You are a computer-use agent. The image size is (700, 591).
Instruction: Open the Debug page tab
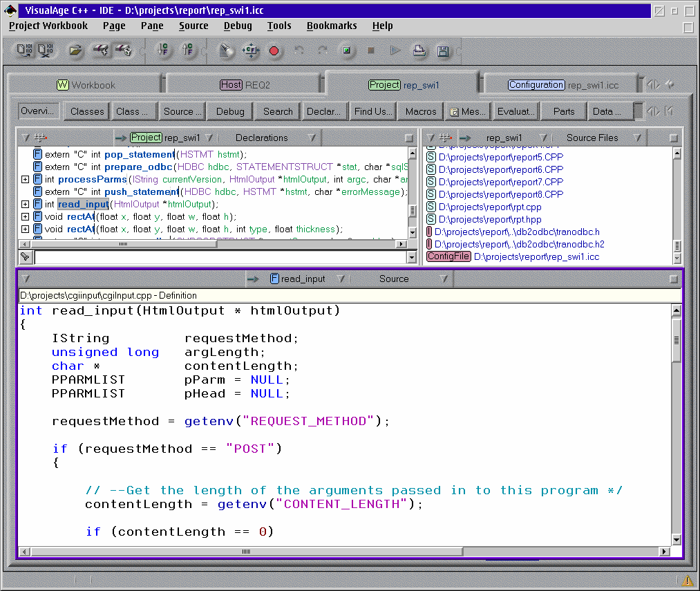[x=230, y=111]
